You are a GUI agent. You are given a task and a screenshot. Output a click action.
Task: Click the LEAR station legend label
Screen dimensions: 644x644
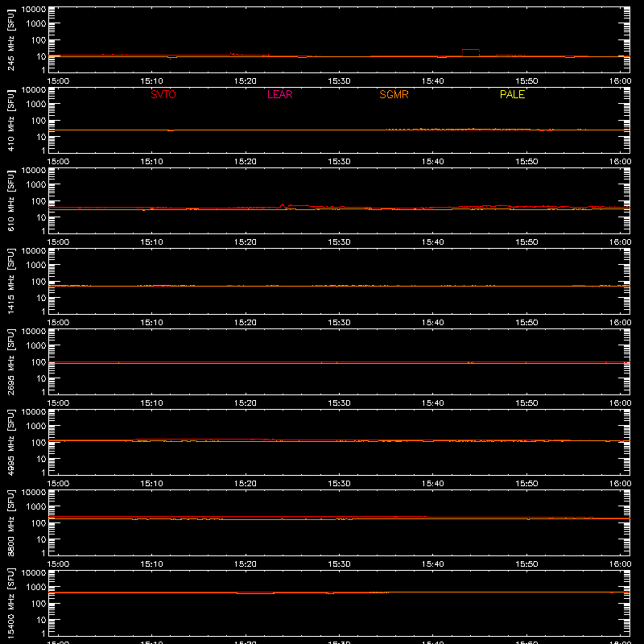click(x=279, y=94)
